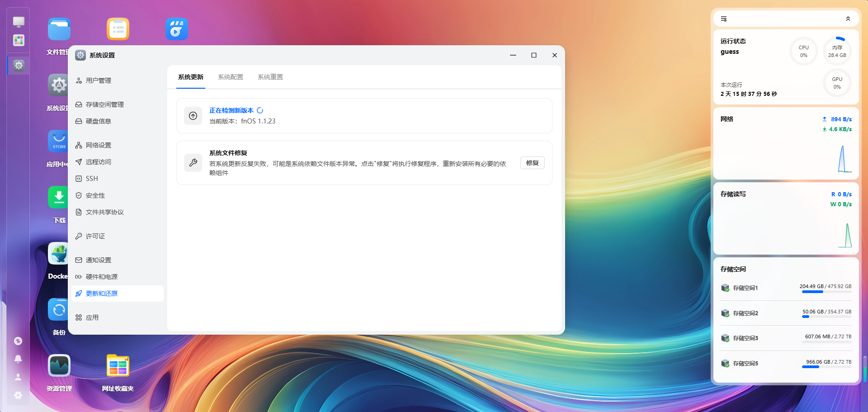
Task: Click the 修复 button
Action: pyautogui.click(x=533, y=163)
